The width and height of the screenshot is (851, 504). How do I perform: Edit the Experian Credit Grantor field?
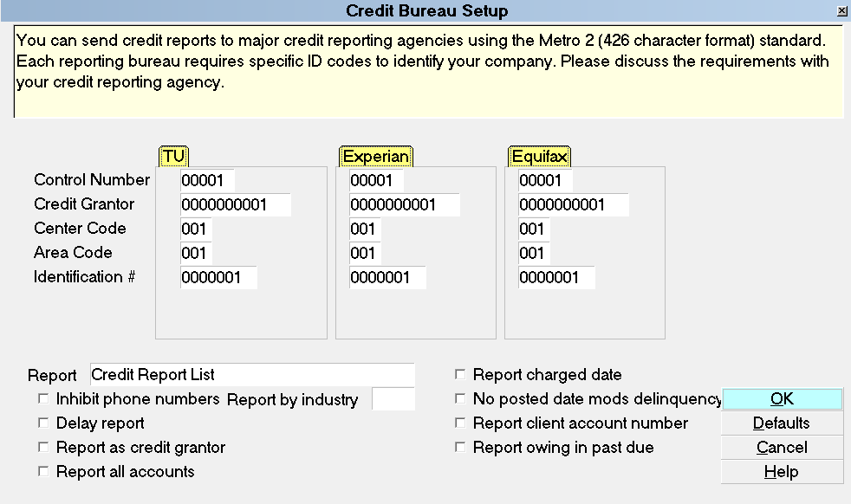(405, 204)
